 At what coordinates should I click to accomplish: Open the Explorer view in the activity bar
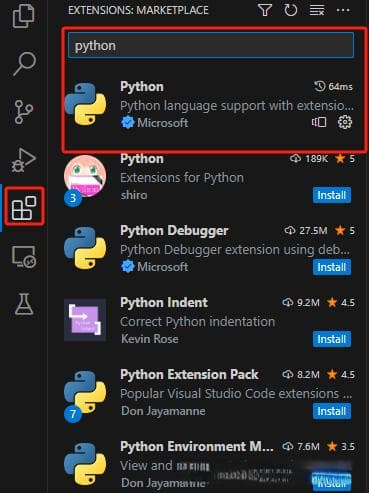[x=23, y=15]
